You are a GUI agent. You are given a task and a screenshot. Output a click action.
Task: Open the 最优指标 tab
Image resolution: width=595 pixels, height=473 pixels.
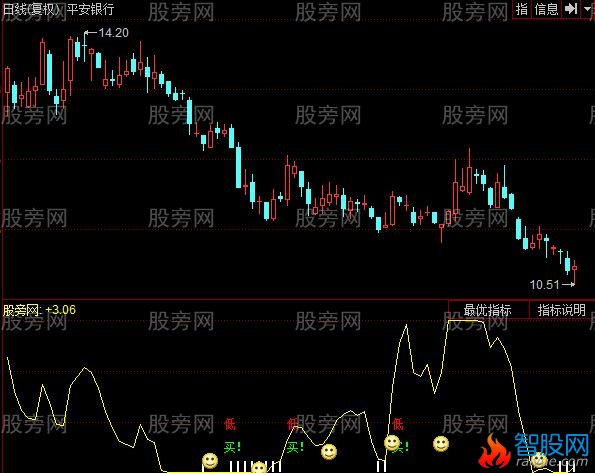pos(488,310)
